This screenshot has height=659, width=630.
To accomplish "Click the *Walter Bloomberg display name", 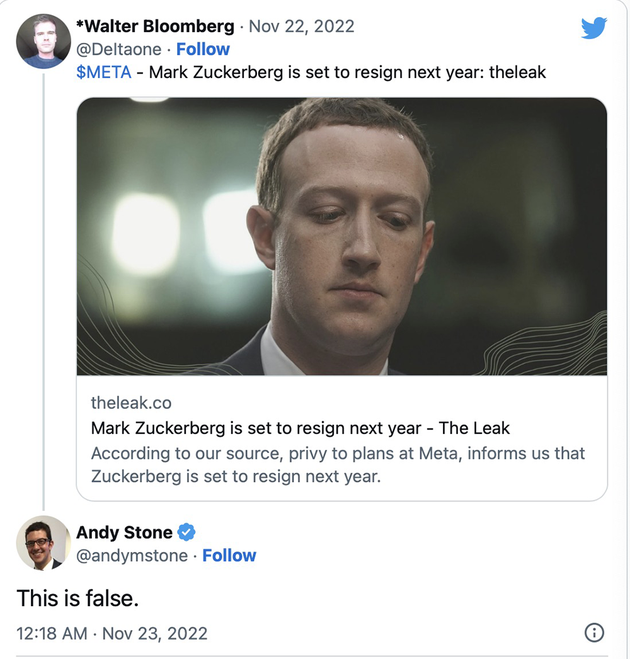I will point(155,26).
